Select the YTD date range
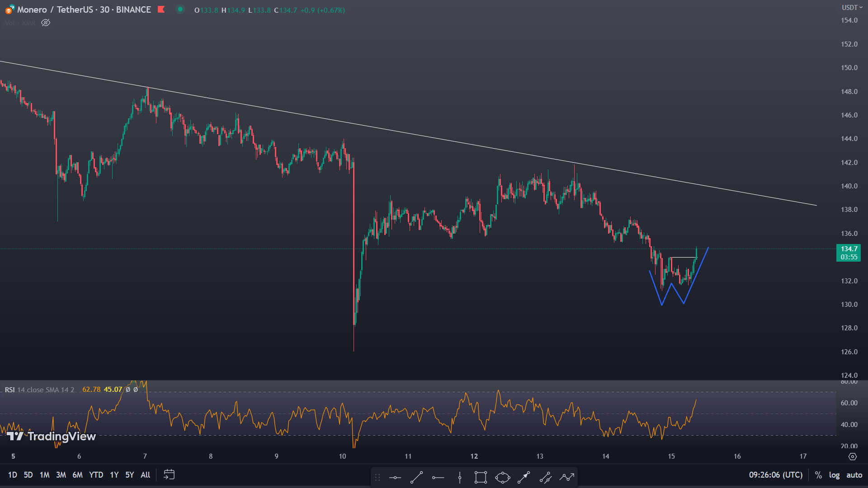 96,475
